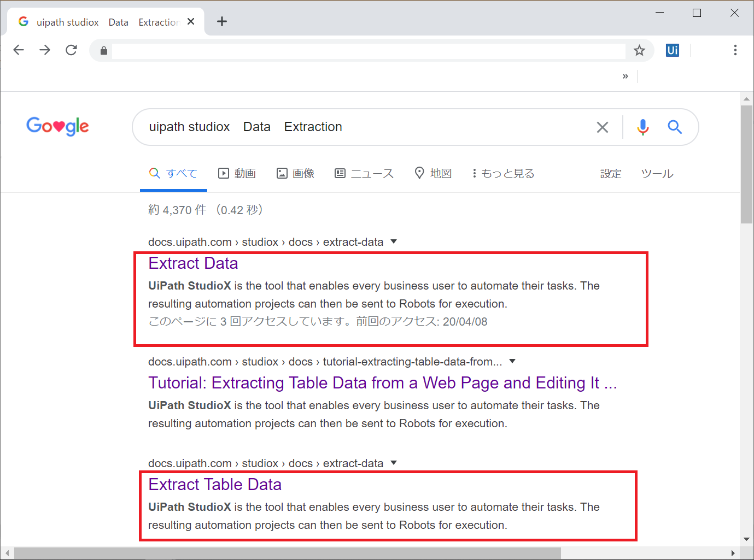Reload the page with the refresh icon
754x560 pixels.
71,50
